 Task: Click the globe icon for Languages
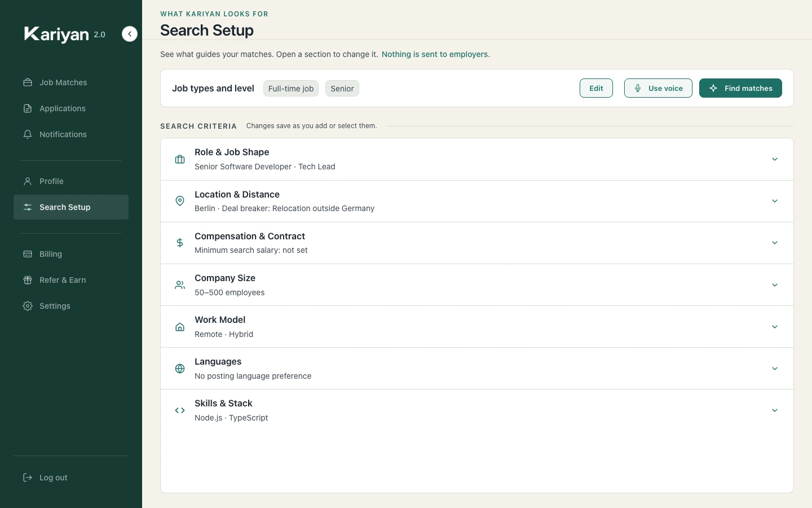[180, 369]
